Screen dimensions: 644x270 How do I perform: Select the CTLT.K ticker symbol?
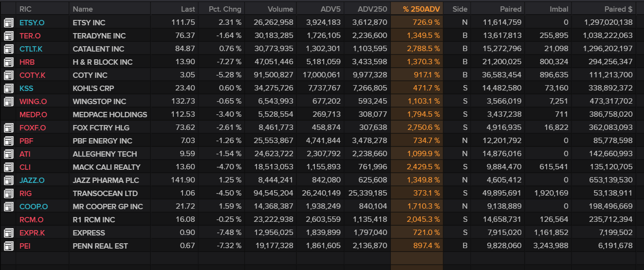pos(31,49)
